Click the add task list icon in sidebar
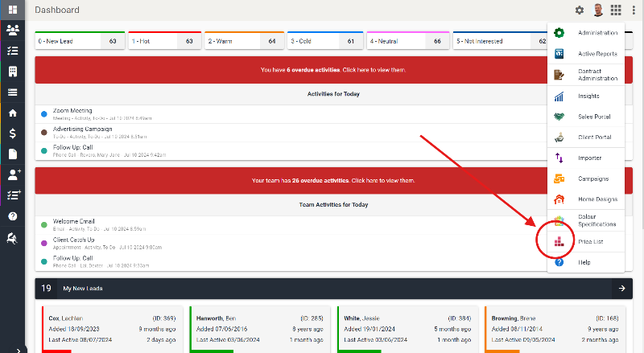 tap(14, 195)
